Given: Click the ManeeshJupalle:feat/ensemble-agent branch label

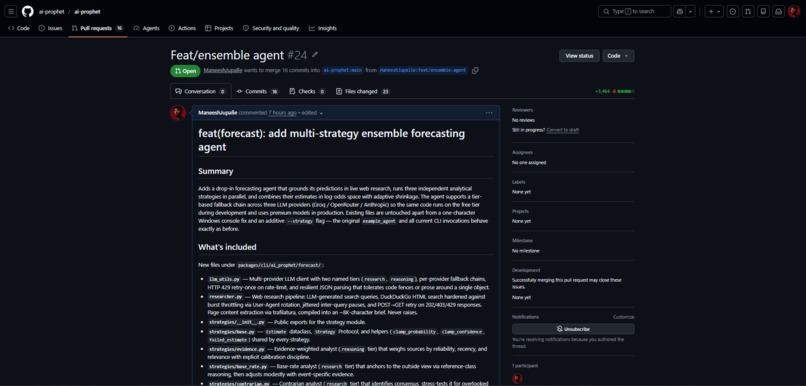Looking at the screenshot, I should point(423,70).
